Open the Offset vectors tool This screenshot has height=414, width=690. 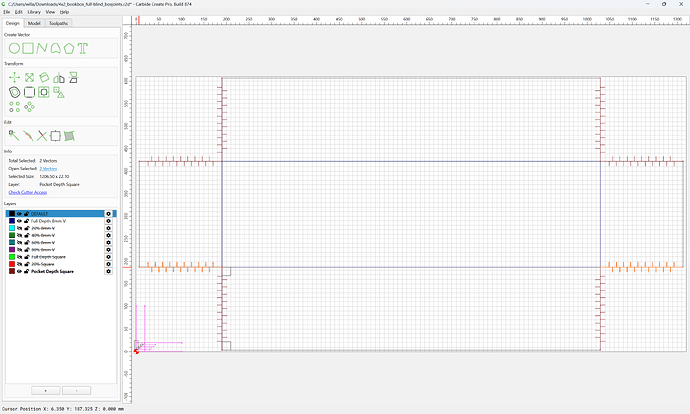[x=15, y=92]
